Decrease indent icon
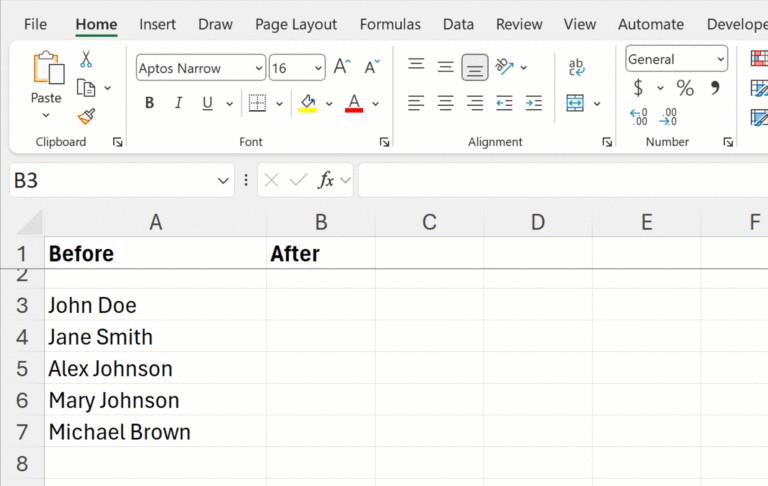Screen dimensions: 768x486 504,103
